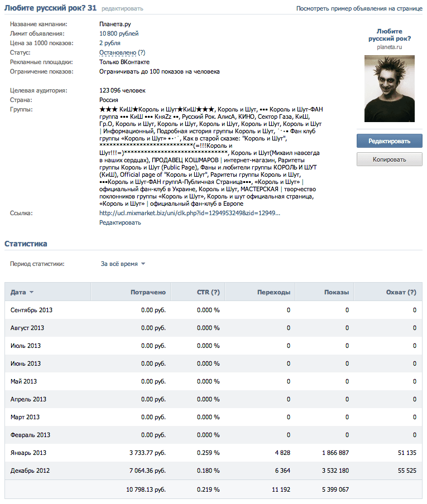Click 'planeta.ru' domain in ad preview
The image size is (427, 504).
pyautogui.click(x=390, y=47)
